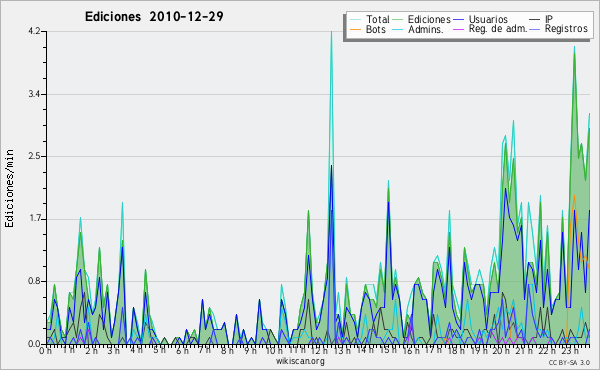Click the '3 h' x-axis label
This screenshot has height=370, width=600.
[113, 351]
